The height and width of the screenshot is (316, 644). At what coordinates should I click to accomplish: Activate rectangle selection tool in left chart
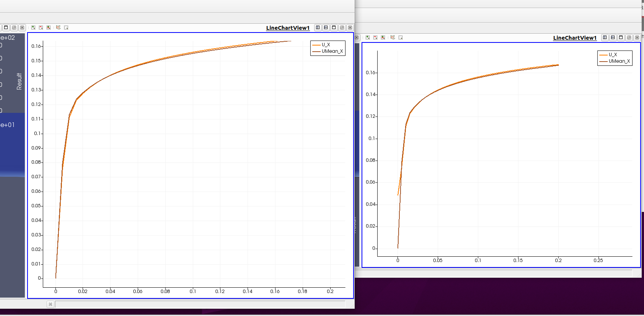(66, 28)
